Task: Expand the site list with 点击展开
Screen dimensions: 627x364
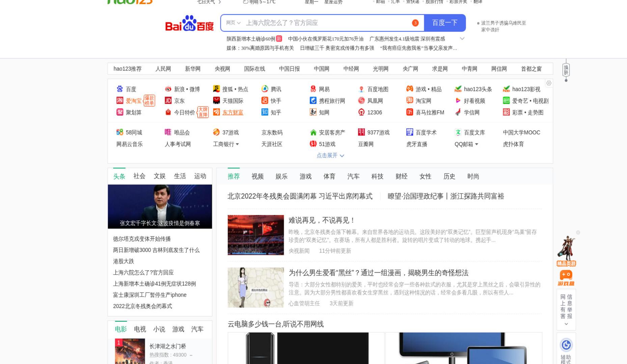Action: [x=330, y=155]
